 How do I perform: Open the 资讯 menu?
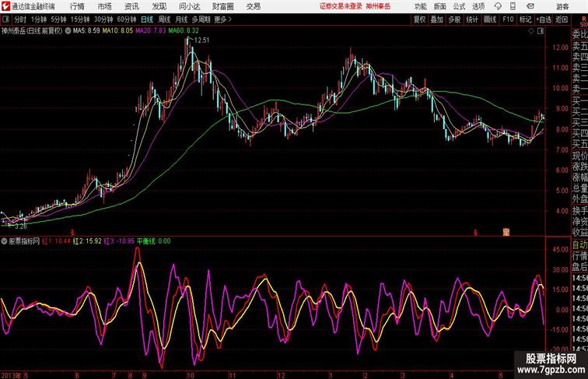click(131, 6)
